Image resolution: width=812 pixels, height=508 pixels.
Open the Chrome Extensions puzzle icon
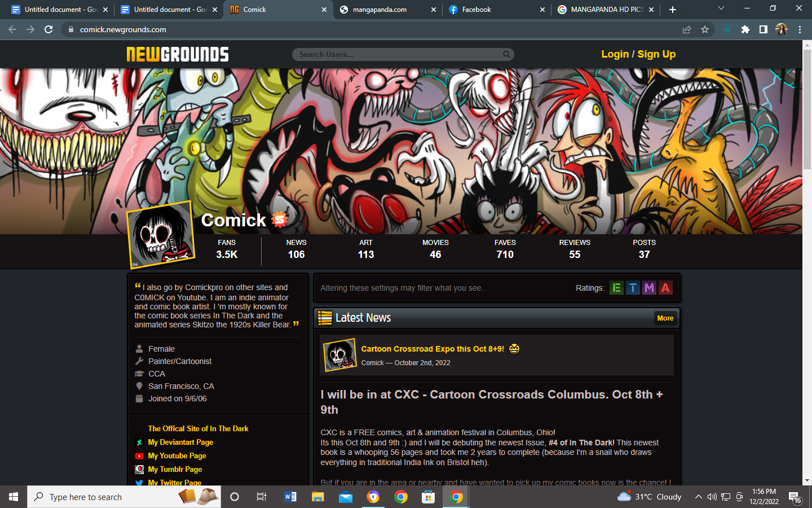745,29
